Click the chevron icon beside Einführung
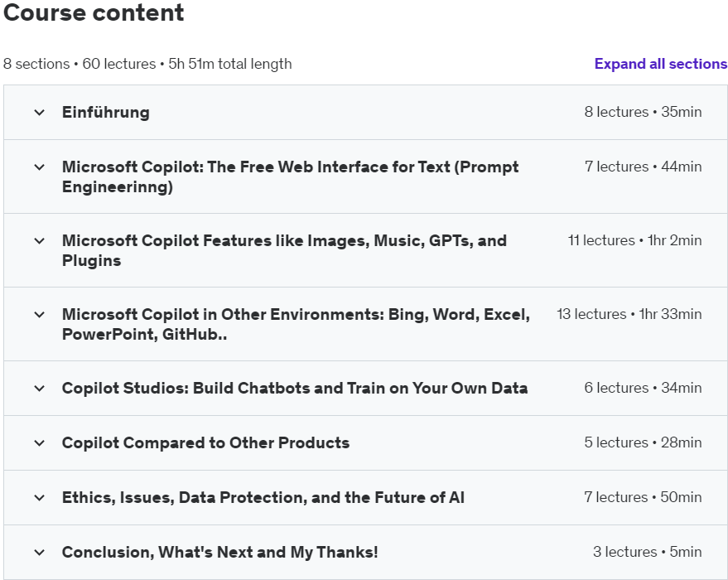The height and width of the screenshot is (580, 728). click(x=39, y=113)
